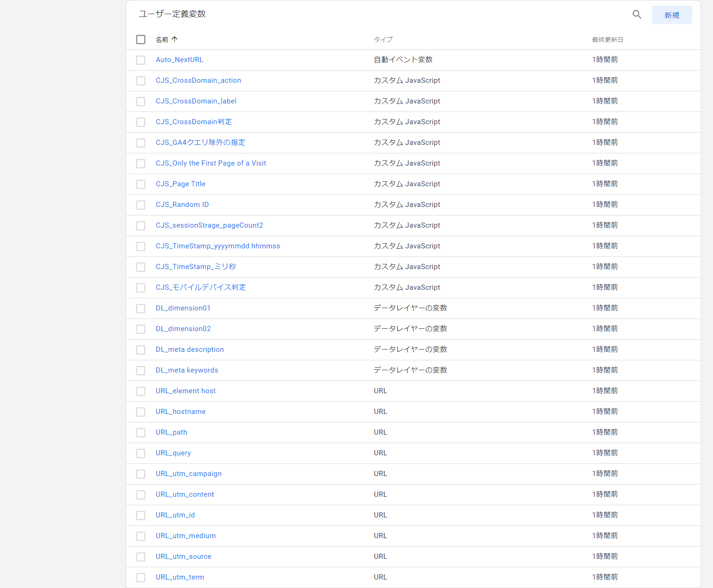Open CJS_Only the First Page of a Visit
This screenshot has width=713, height=588.
point(211,163)
